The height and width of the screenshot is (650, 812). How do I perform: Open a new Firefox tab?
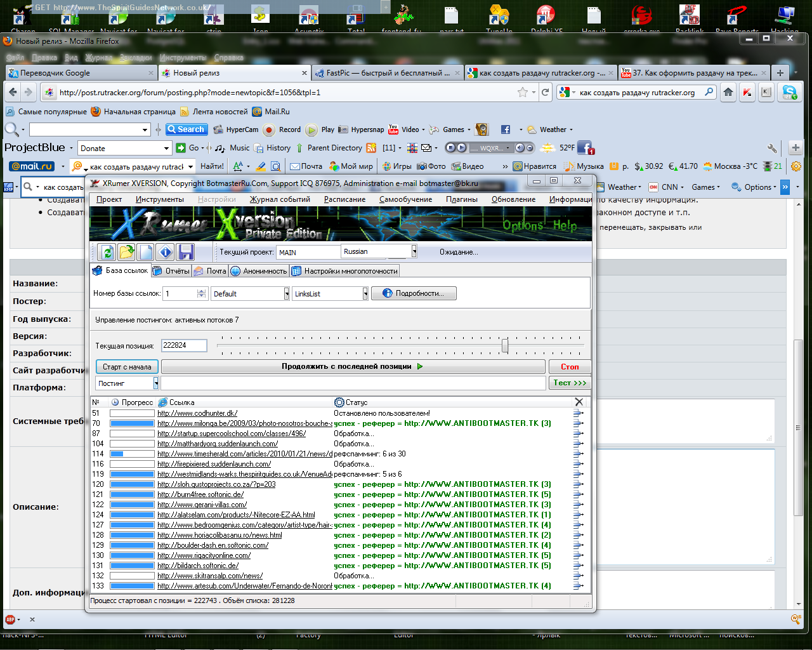click(780, 72)
